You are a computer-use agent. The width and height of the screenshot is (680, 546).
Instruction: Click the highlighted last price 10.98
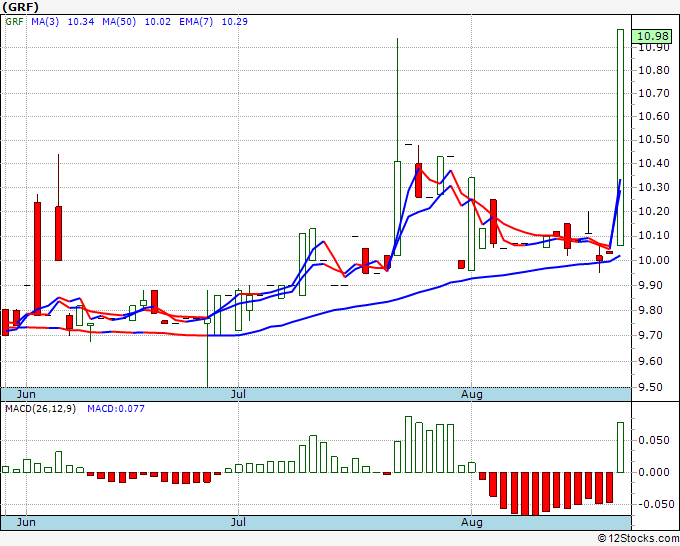point(653,36)
